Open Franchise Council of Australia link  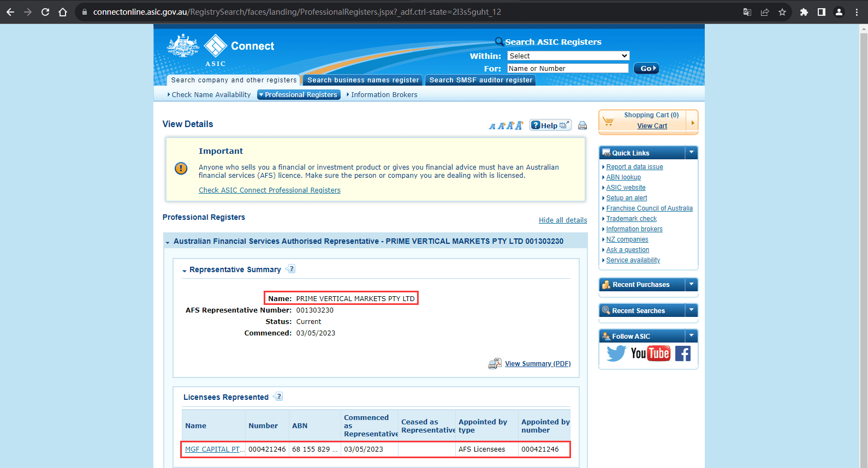(649, 208)
